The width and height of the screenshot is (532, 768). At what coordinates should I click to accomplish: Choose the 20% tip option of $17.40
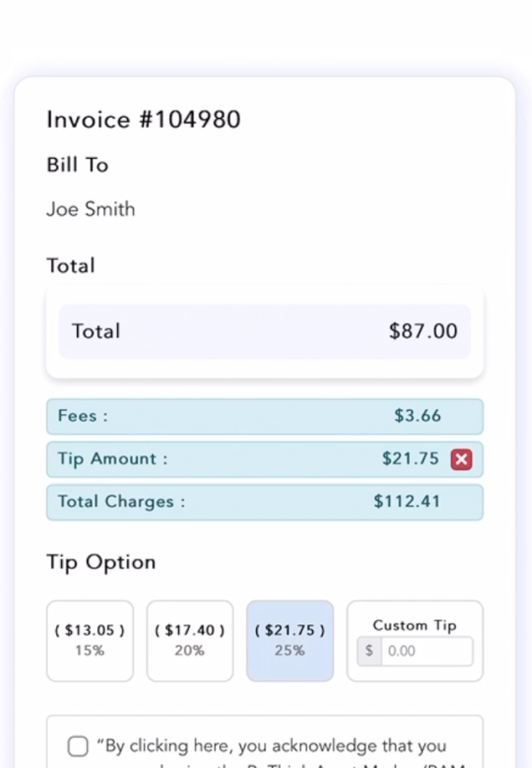(190, 640)
